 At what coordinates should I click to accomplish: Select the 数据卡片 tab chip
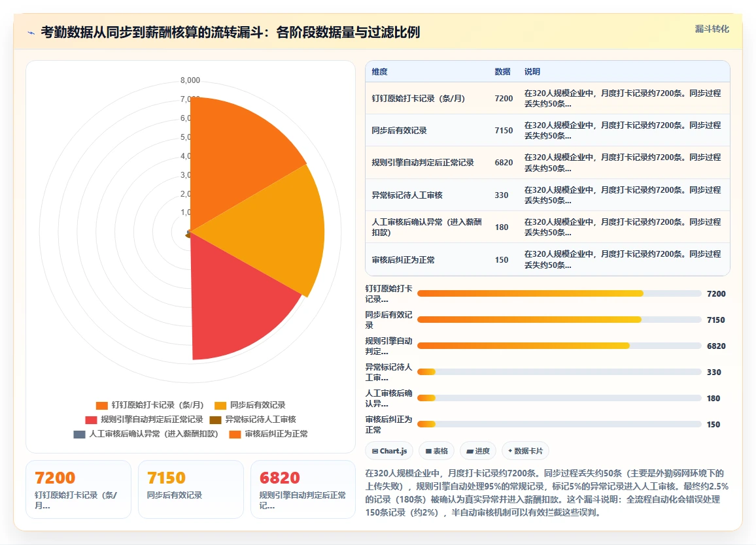(525, 451)
